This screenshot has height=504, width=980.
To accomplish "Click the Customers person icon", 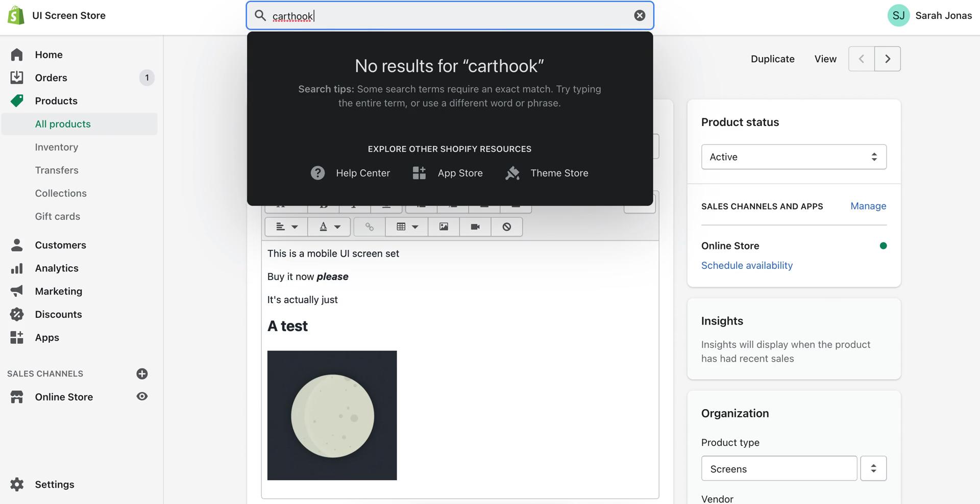I will coord(17,245).
